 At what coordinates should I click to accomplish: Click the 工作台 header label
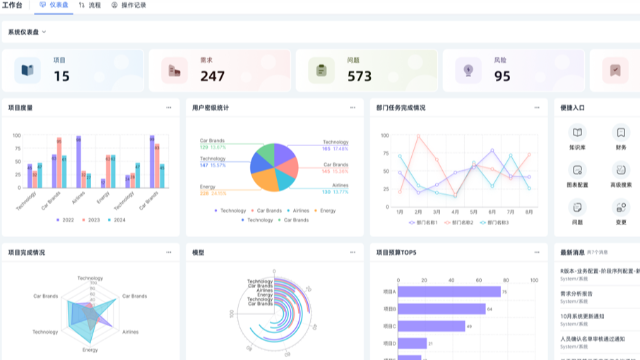click(12, 5)
